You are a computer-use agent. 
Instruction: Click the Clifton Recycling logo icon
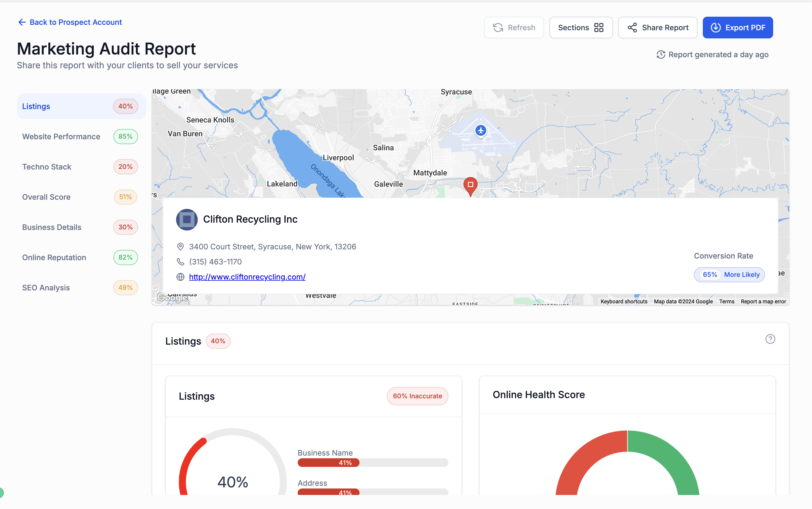[187, 219]
